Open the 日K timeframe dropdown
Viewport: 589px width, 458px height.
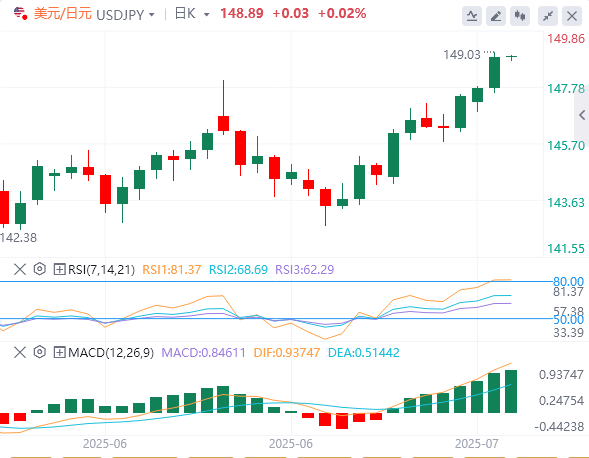[192, 14]
